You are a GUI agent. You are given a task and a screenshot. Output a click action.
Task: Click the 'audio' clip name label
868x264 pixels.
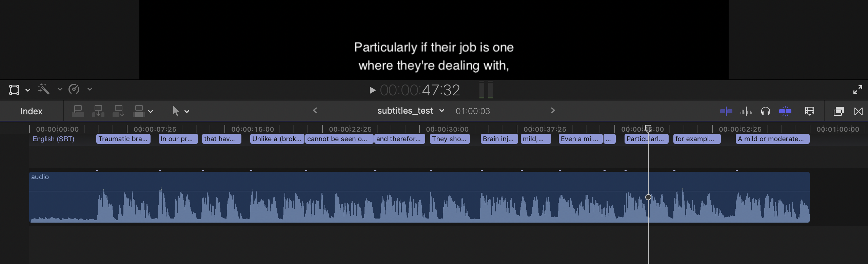coord(40,177)
